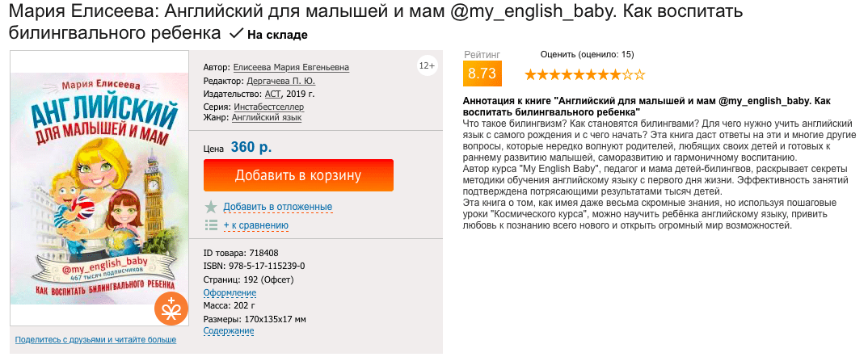868x357 pixels.
Task: Expand the Содержание section link
Action: [x=229, y=331]
